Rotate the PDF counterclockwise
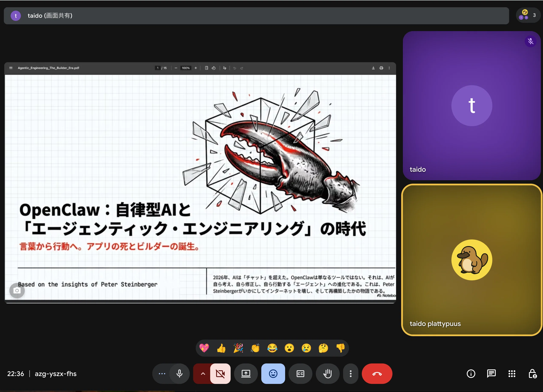543x392 pixels. coord(214,68)
